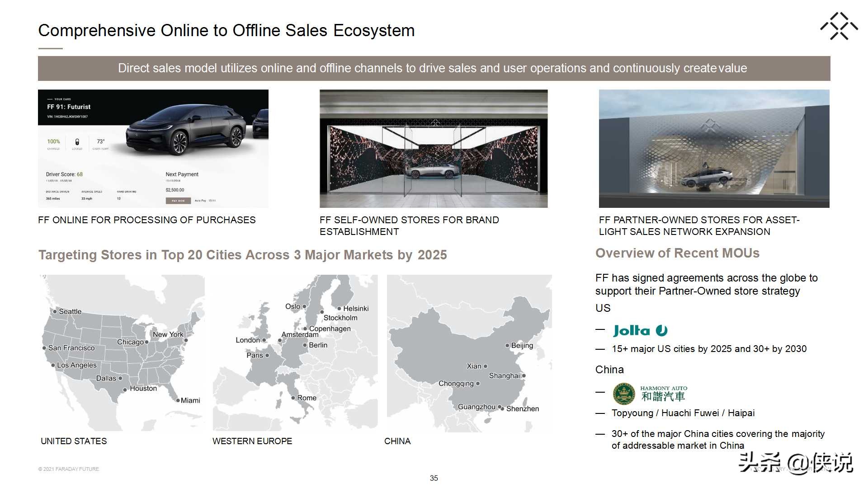
Task: Click the Beijing label
Action: [522, 345]
